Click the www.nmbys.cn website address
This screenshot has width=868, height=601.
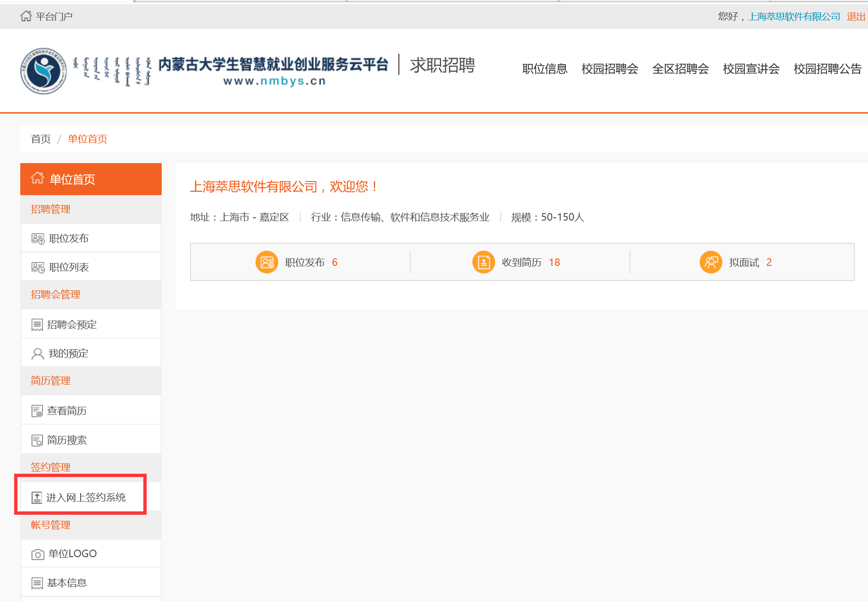click(x=274, y=81)
